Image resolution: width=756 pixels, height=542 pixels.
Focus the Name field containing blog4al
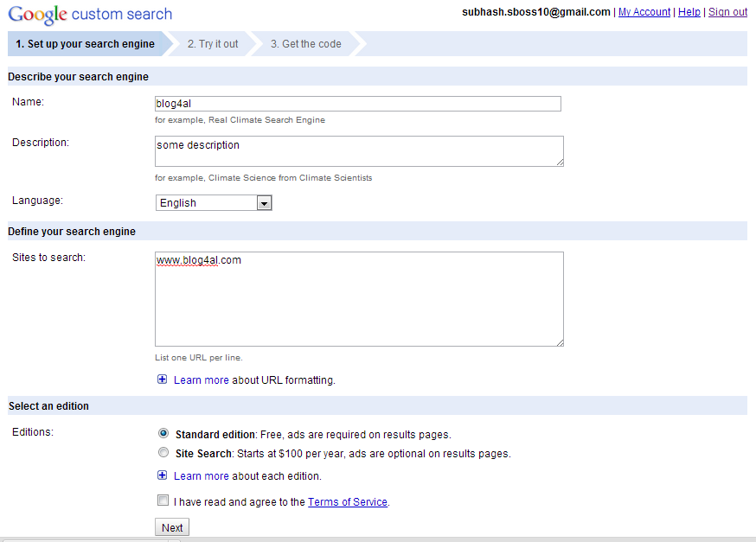click(x=358, y=104)
